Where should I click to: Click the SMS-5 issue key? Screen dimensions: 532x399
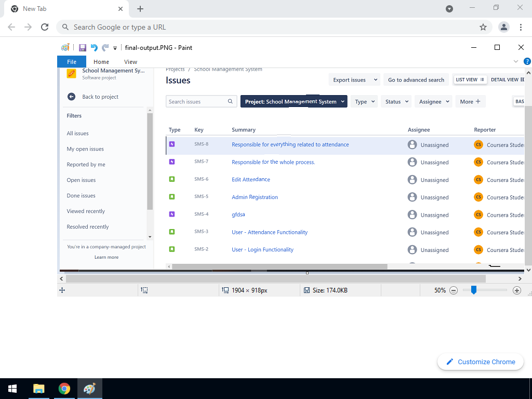[201, 196]
